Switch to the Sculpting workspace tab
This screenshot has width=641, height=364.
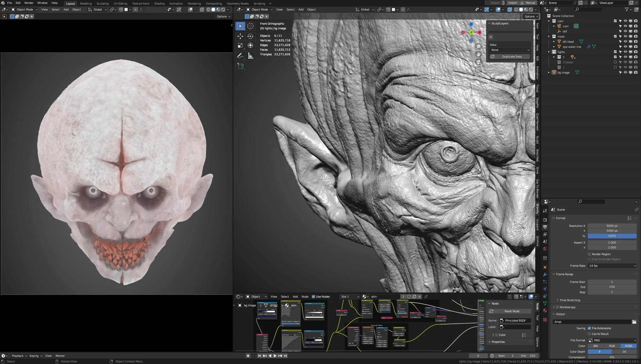(x=102, y=4)
